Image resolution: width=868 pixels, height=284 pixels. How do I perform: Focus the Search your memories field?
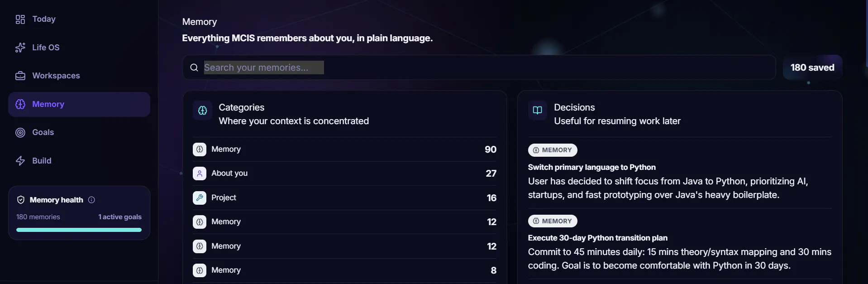480,67
